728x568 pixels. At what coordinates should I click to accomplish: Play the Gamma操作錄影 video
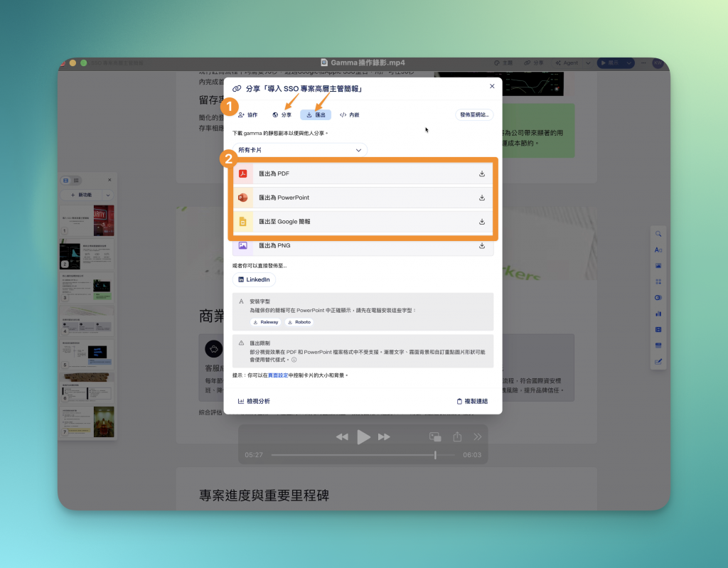(363, 437)
